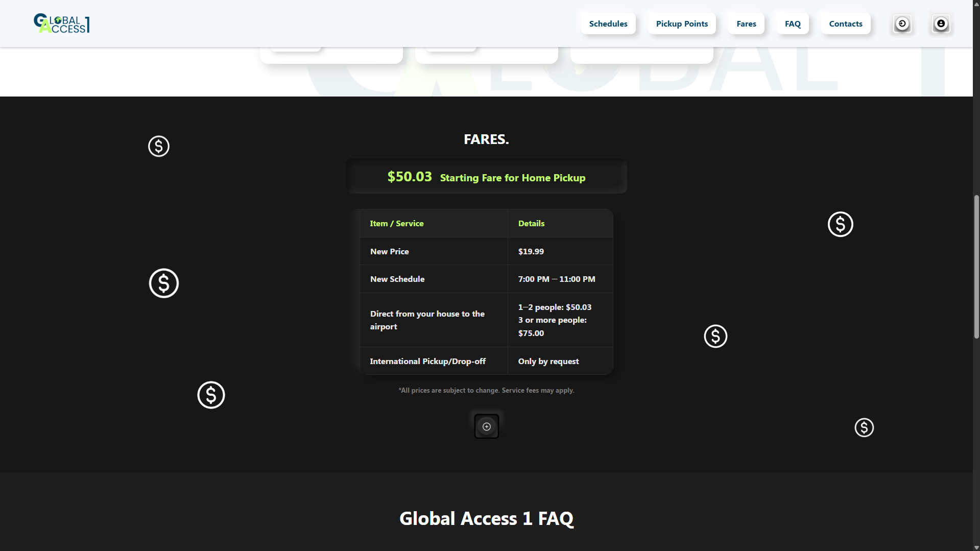
Task: Click the sign-in icon at top right
Action: 902,23
